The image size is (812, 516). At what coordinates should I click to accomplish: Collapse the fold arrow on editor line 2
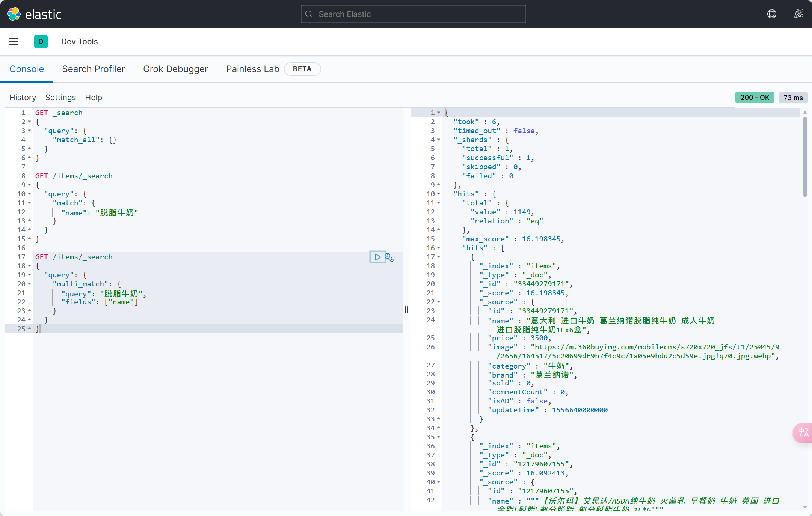pyautogui.click(x=29, y=122)
